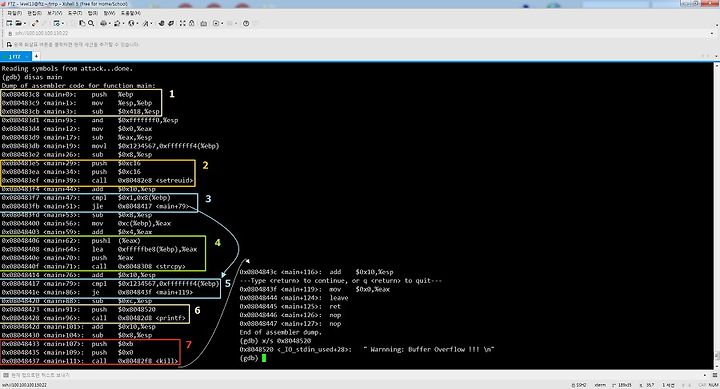Screen dimensions: 720x389
Task: Click the Encoding globe icon
Action: pyautogui.click(x=131, y=23)
